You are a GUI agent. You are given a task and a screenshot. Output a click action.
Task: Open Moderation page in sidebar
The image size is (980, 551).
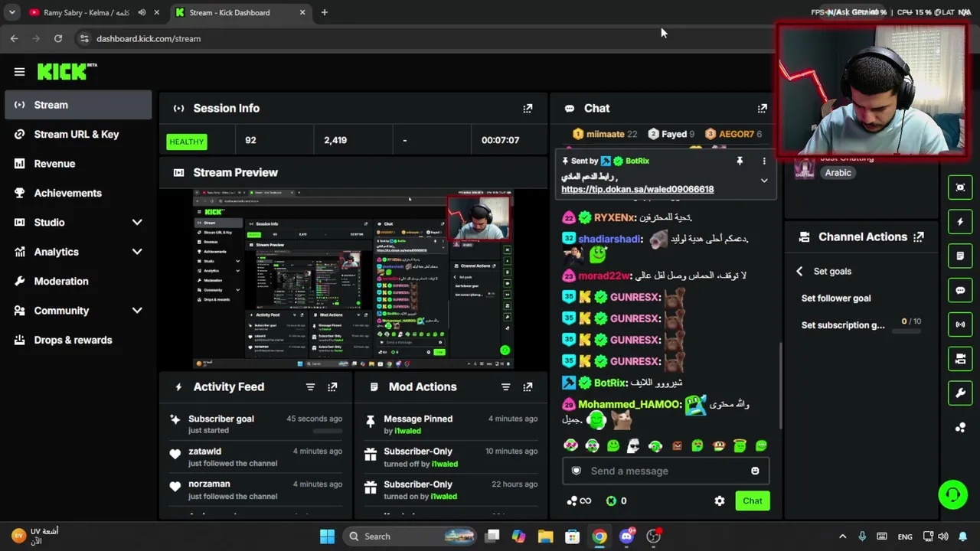78,282
